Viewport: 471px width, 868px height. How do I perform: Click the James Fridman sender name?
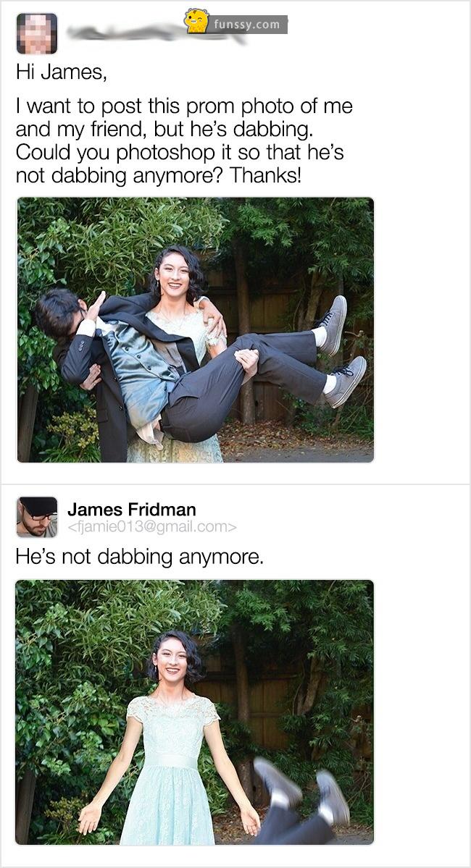(131, 509)
